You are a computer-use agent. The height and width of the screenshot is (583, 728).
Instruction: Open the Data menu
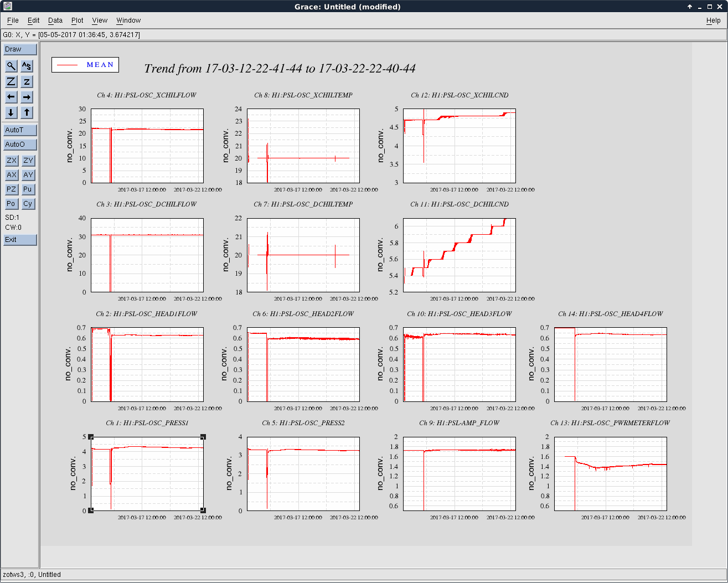tap(55, 20)
